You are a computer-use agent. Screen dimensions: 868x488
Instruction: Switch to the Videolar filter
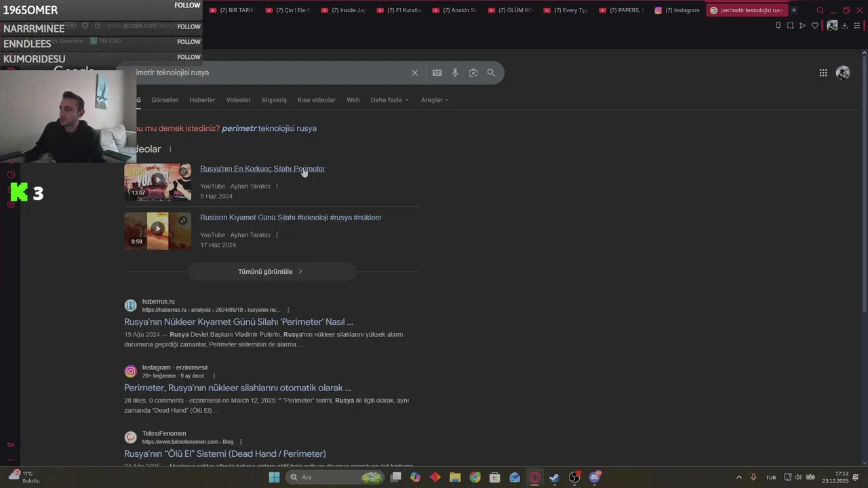(x=238, y=100)
